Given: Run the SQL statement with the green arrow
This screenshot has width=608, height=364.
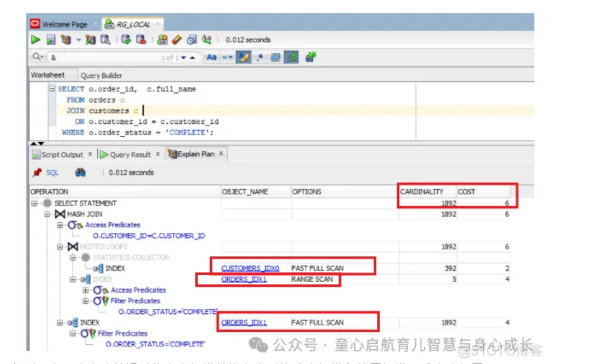Looking at the screenshot, I should click(x=35, y=40).
